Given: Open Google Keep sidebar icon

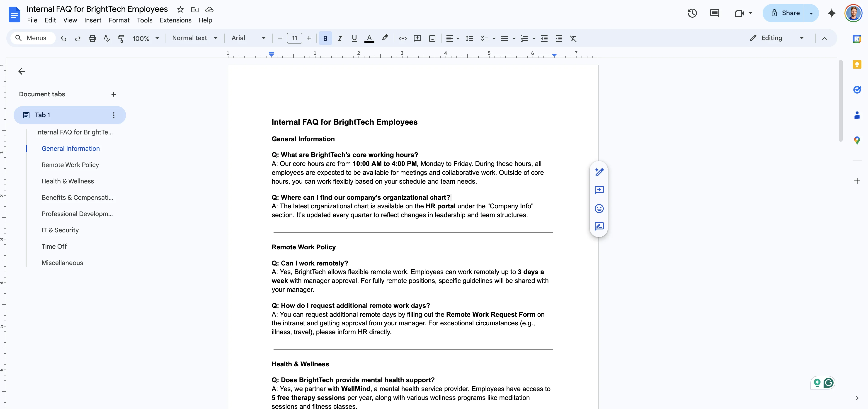Looking at the screenshot, I should point(857,64).
